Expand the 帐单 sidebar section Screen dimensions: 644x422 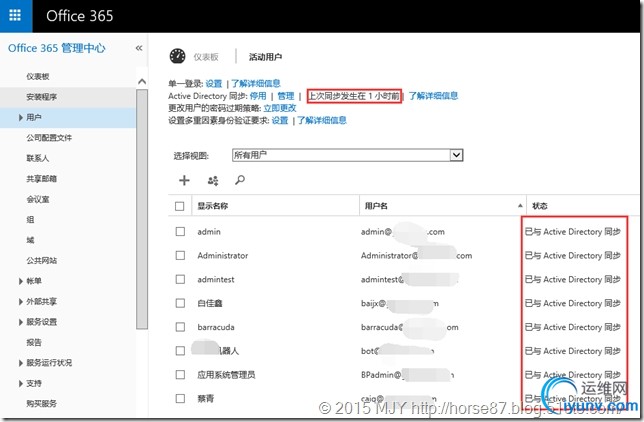click(x=21, y=281)
